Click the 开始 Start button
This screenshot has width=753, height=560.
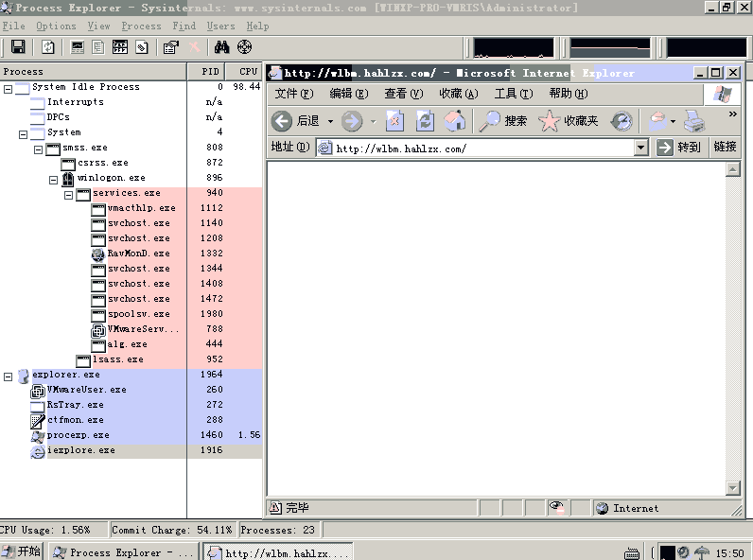22,551
